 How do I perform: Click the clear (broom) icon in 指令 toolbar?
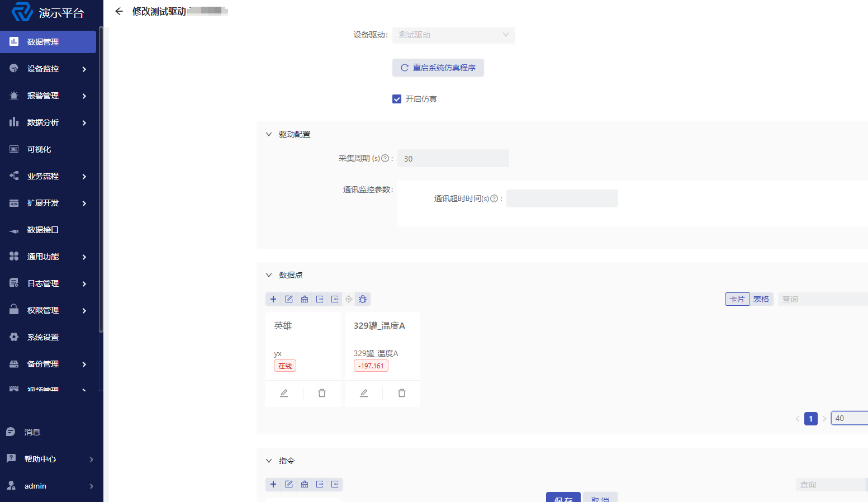point(305,484)
